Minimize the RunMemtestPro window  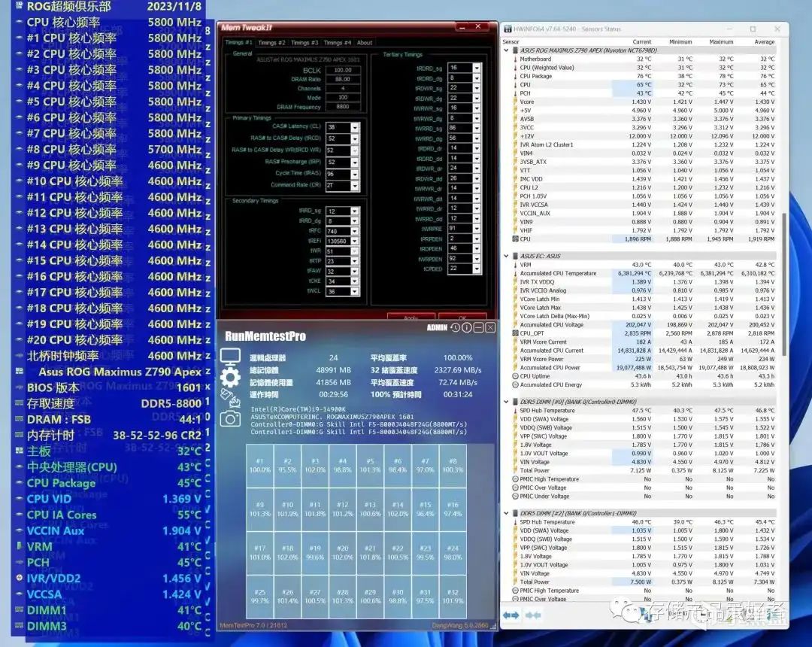[x=478, y=327]
